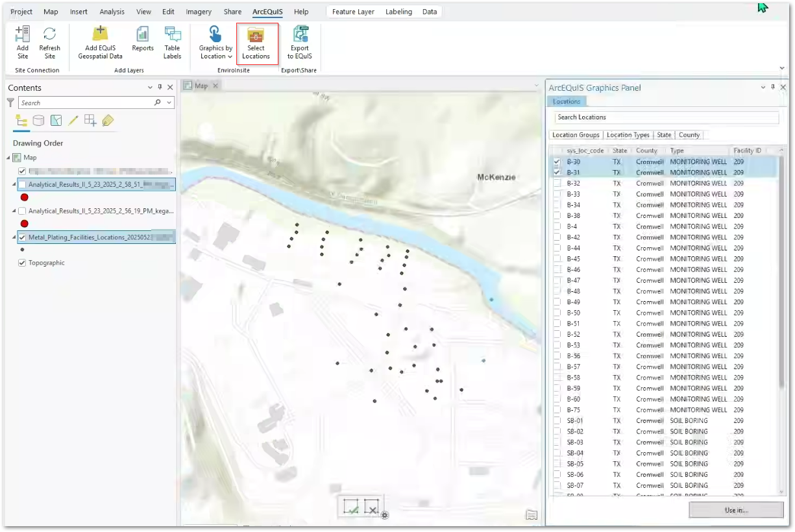Collapse the Map tree node
This screenshot has height=532, width=795.
pyautogui.click(x=9, y=158)
